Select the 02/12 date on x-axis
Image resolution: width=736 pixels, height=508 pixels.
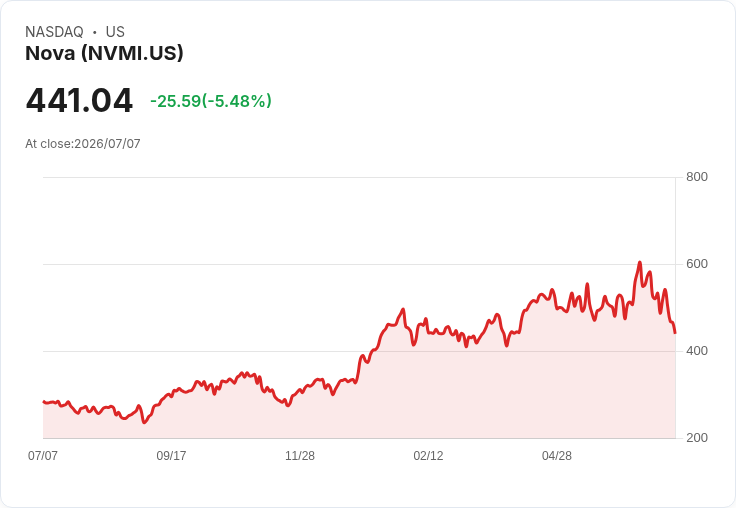click(428, 455)
